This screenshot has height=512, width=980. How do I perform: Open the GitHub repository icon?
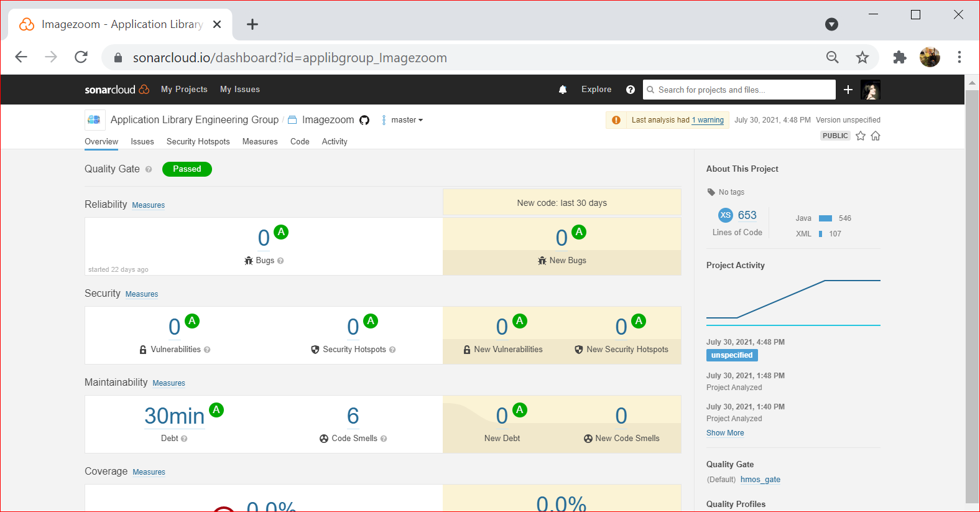point(364,120)
